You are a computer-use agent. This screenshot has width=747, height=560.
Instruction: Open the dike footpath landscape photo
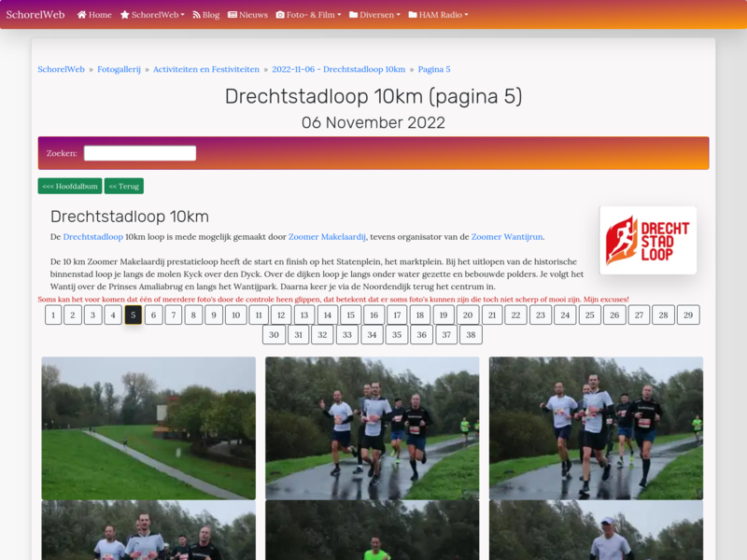coord(148,428)
